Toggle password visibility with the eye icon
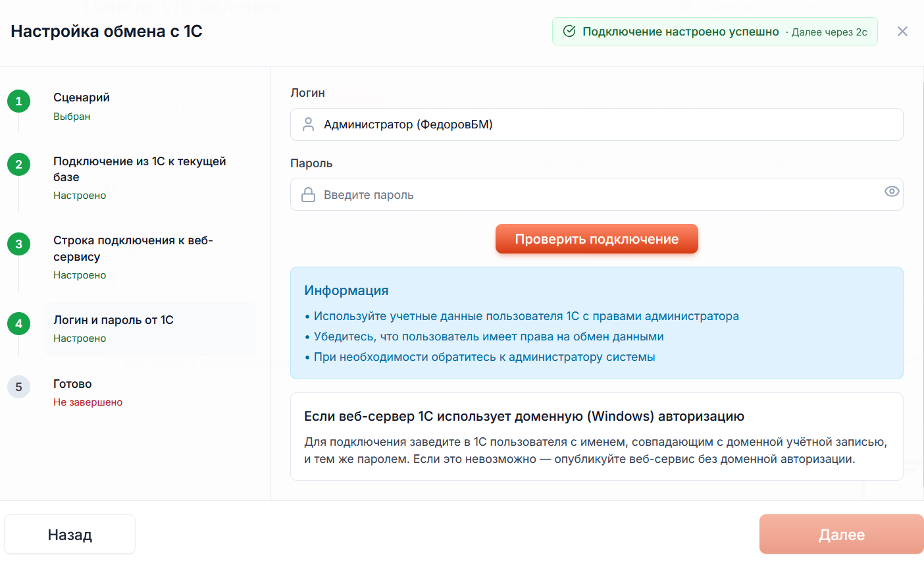The height and width of the screenshot is (561, 924). (892, 192)
